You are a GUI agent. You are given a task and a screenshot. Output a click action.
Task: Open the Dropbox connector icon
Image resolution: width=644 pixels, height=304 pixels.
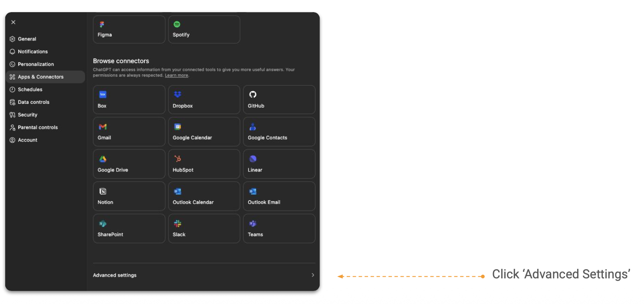[x=177, y=95]
